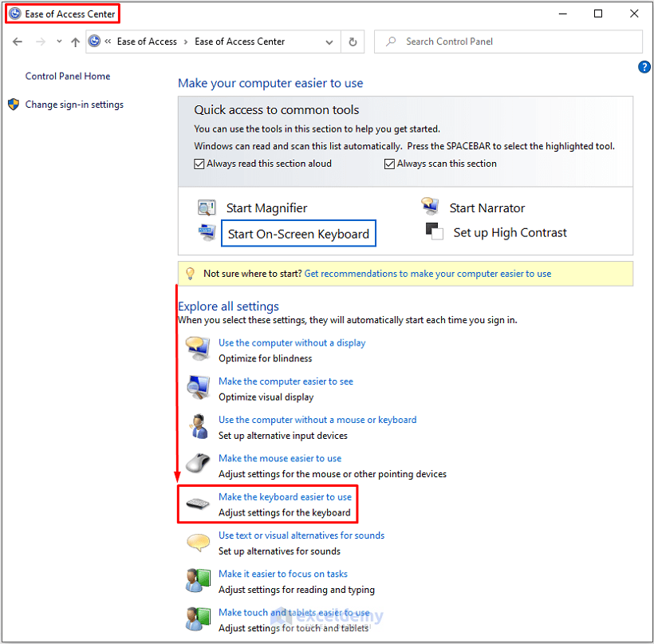This screenshot has height=644, width=654.
Task: Click the search magnifier icon in search box
Action: [391, 41]
